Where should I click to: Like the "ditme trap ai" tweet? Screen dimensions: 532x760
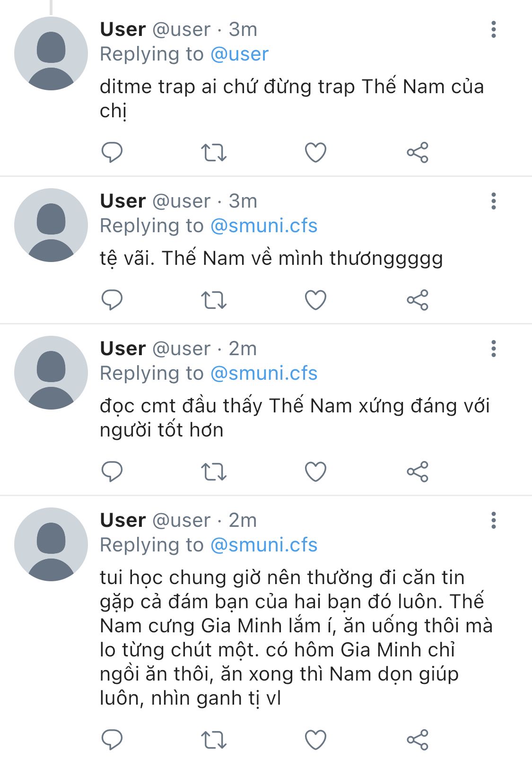tap(315, 152)
